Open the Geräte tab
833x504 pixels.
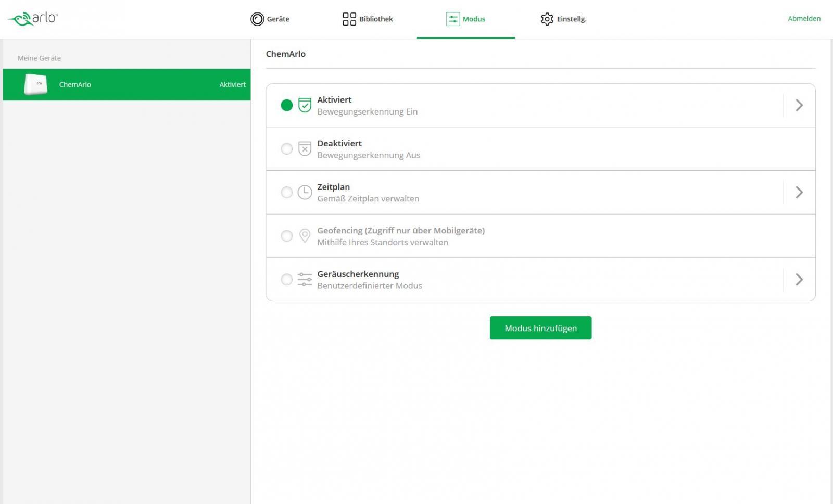point(270,19)
